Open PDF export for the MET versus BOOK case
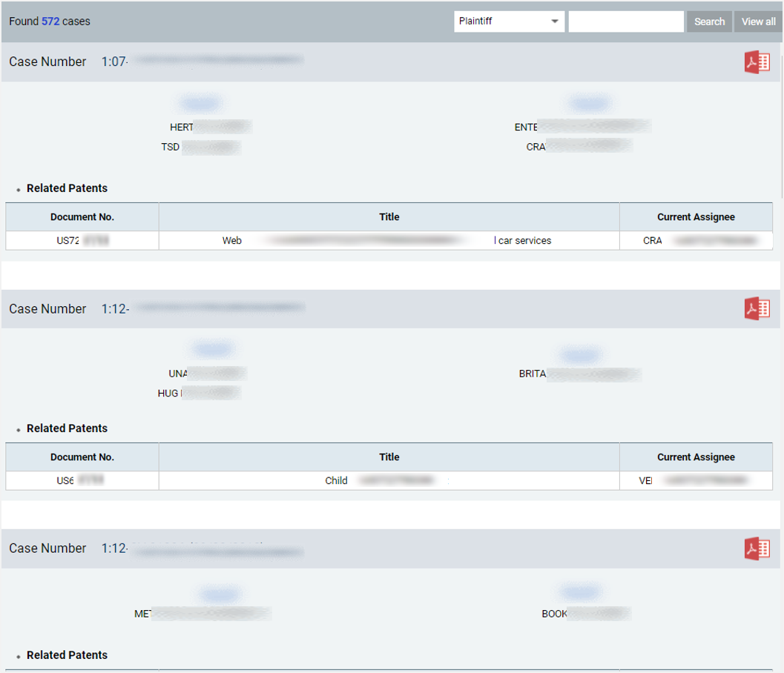Image resolution: width=784 pixels, height=673 pixels. 757,548
